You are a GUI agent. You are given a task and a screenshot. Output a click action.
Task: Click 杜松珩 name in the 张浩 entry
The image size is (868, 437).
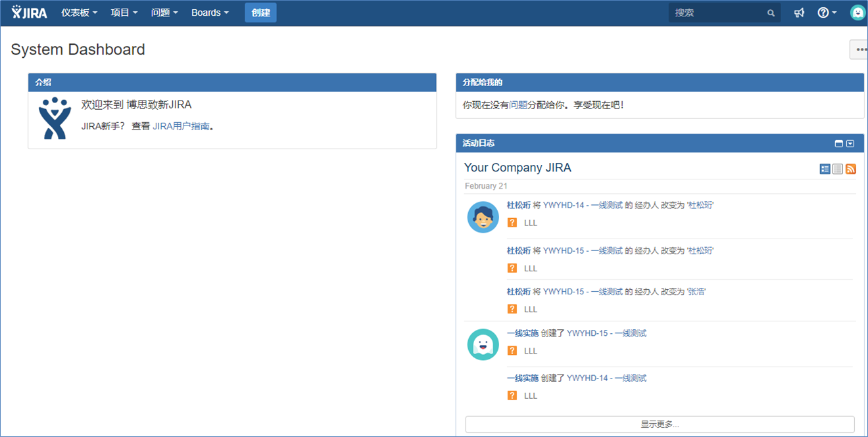pyautogui.click(x=519, y=291)
